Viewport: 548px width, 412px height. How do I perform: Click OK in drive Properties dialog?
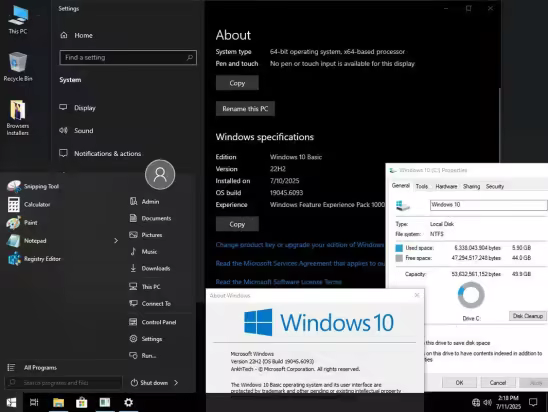point(459,383)
